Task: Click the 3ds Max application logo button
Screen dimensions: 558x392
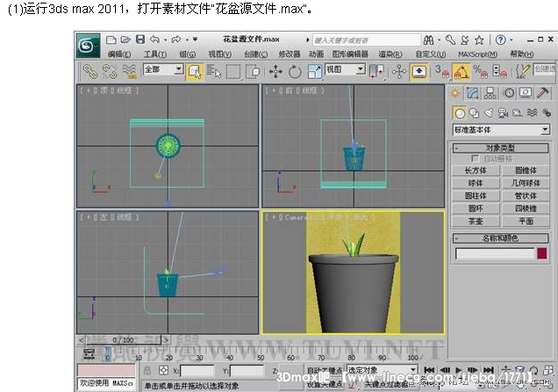Action: click(x=88, y=46)
